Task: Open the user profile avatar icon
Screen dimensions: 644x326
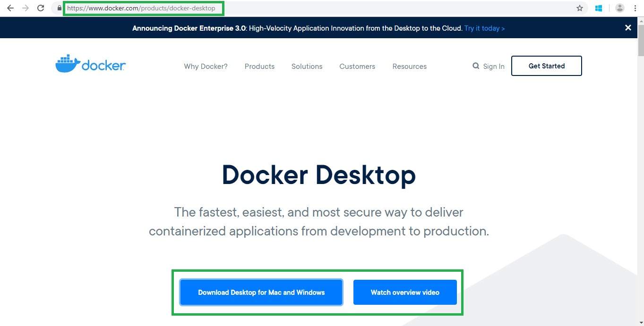Action: (x=620, y=8)
